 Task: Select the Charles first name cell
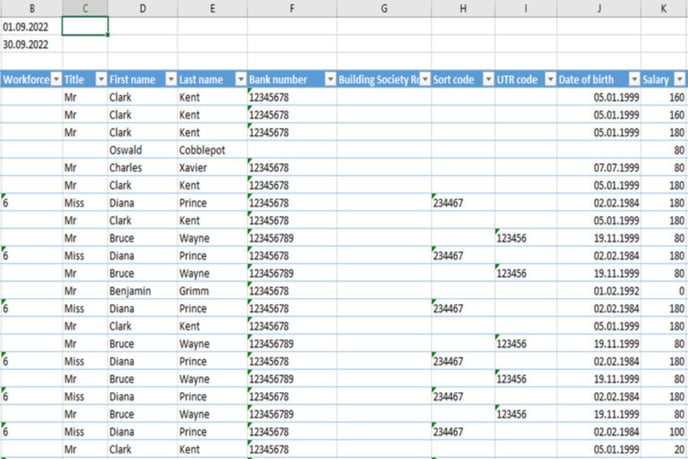(x=143, y=168)
